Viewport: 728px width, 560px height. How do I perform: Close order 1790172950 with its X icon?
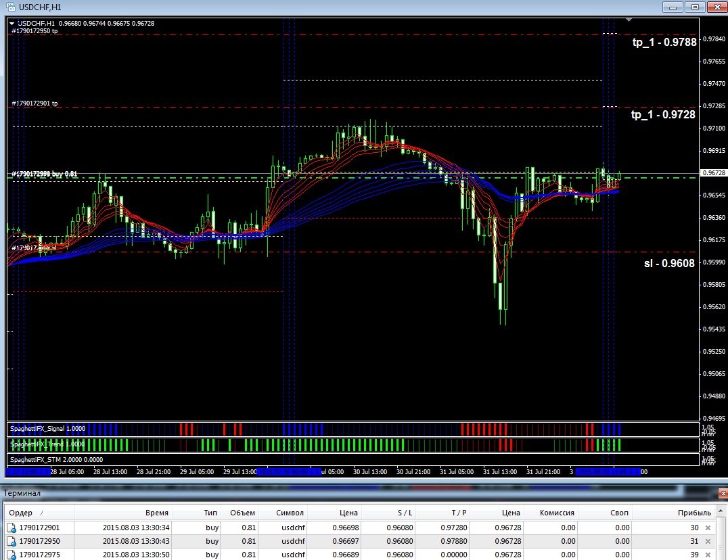click(708, 541)
